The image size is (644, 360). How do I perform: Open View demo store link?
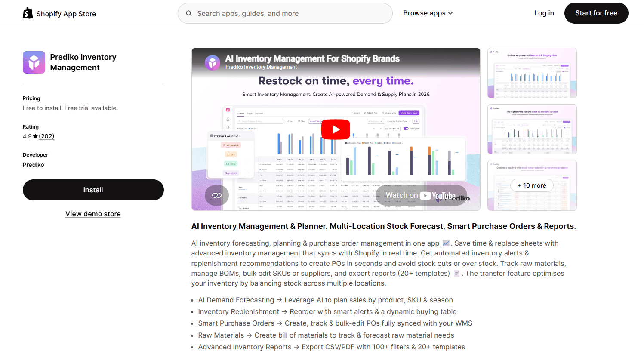[x=93, y=214]
